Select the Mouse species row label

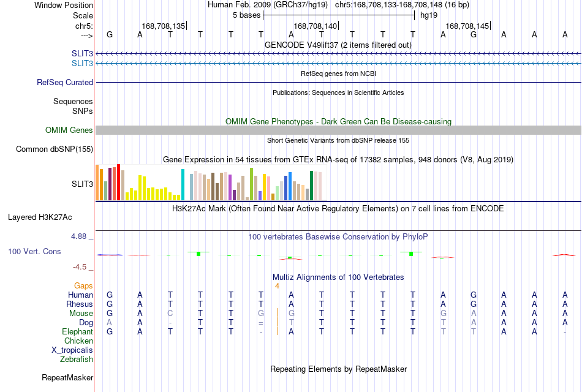81,314
